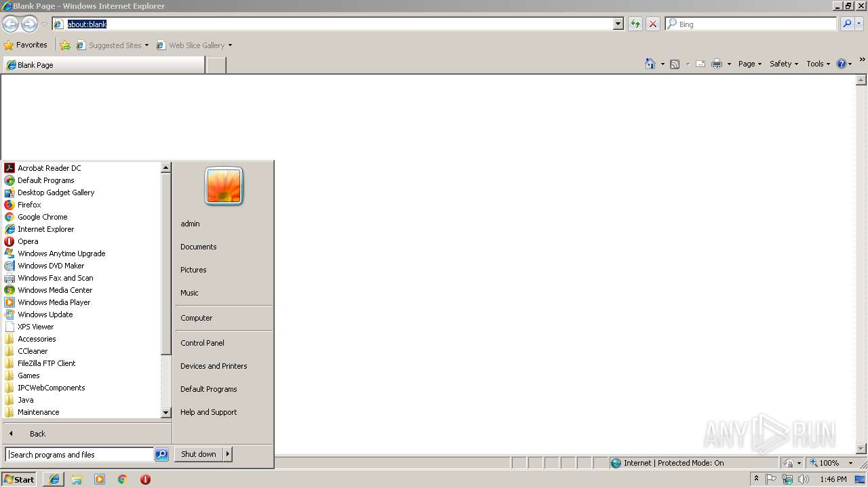Expand Suggested Sites dropdown
The width and height of the screenshot is (868, 488).
146,45
